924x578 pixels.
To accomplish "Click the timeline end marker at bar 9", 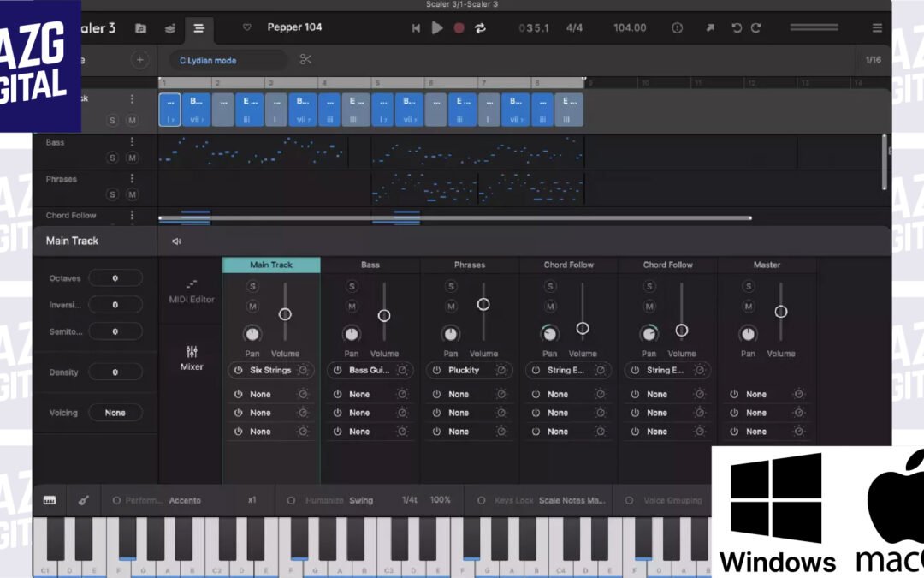I will point(584,79).
